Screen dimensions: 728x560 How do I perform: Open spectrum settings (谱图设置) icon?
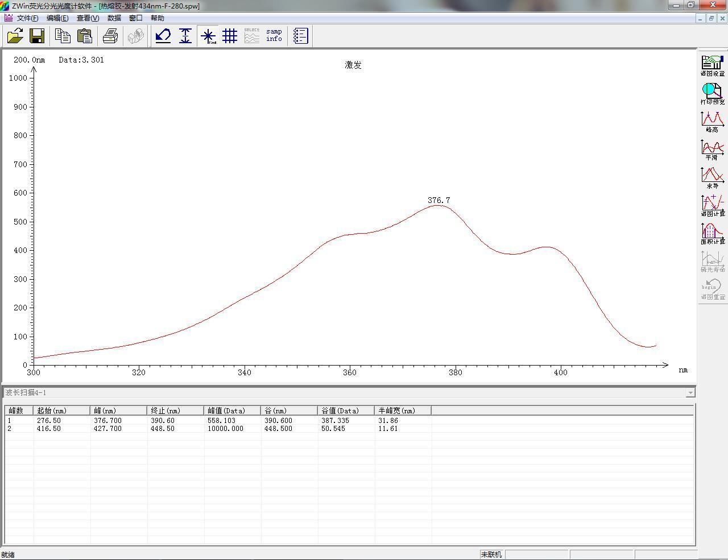point(713,65)
